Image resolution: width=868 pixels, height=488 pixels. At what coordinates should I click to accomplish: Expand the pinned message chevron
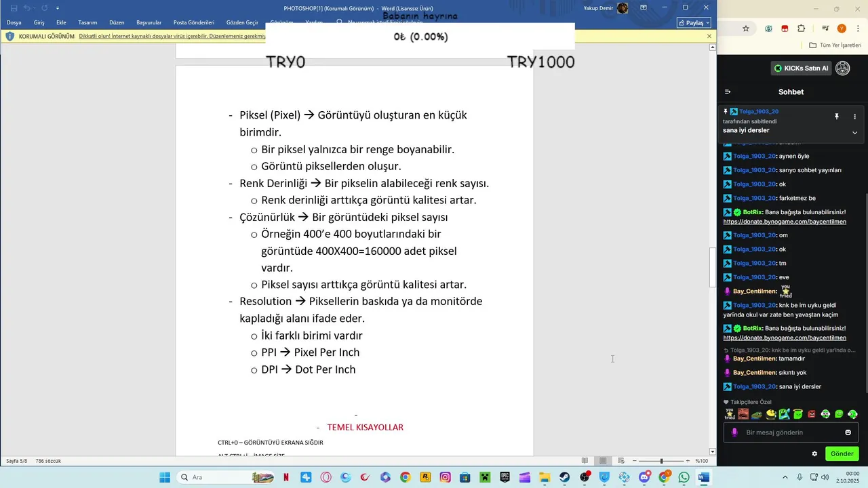click(854, 132)
